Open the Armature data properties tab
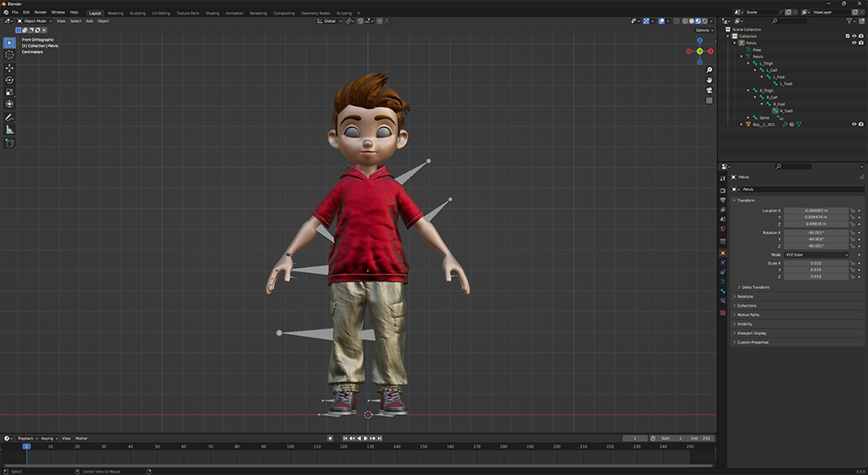The image size is (868, 475). (x=723, y=282)
